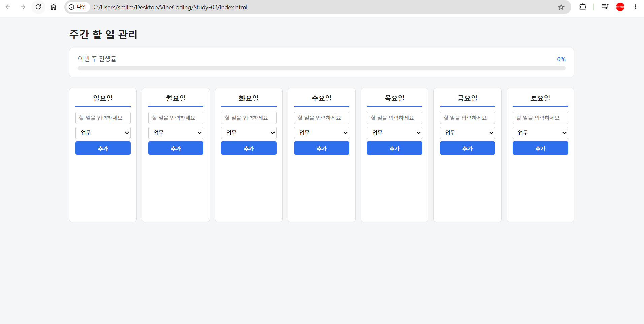Click the 화요일 task input field
This screenshot has width=644, height=324.
(x=249, y=118)
